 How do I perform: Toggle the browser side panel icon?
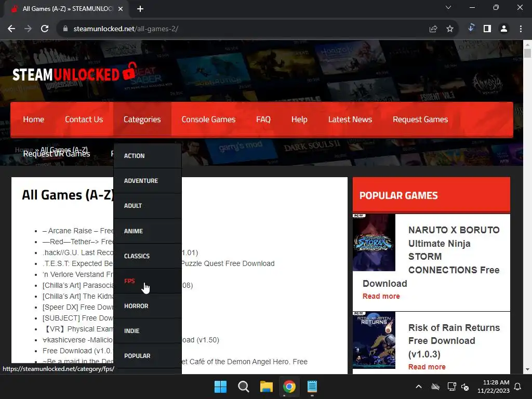[487, 29]
